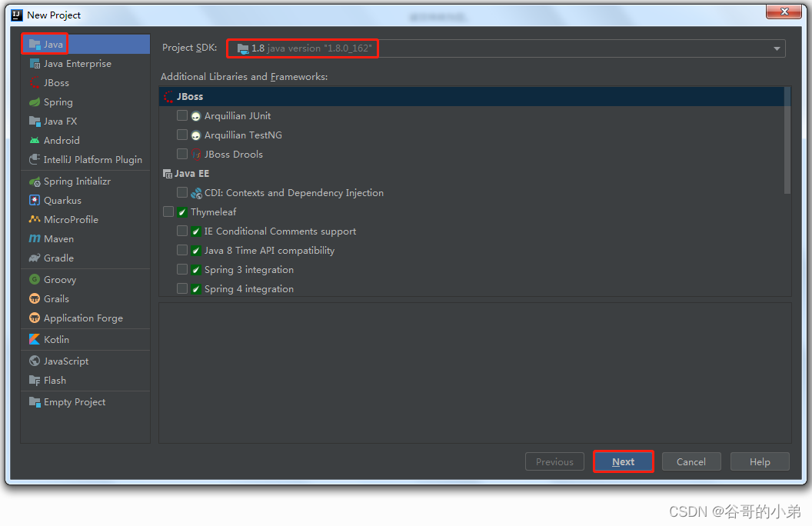Click the IntelliJ Platform Plugin icon
This screenshot has height=526, width=812.
click(x=35, y=159)
